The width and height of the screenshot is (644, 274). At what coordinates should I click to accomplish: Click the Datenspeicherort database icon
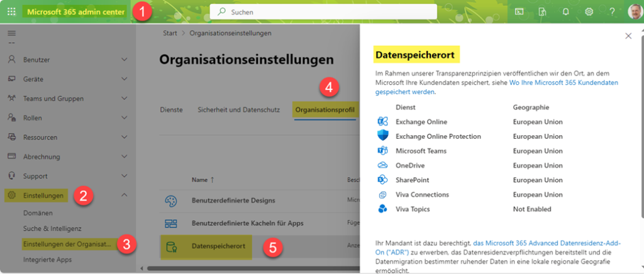(170, 246)
